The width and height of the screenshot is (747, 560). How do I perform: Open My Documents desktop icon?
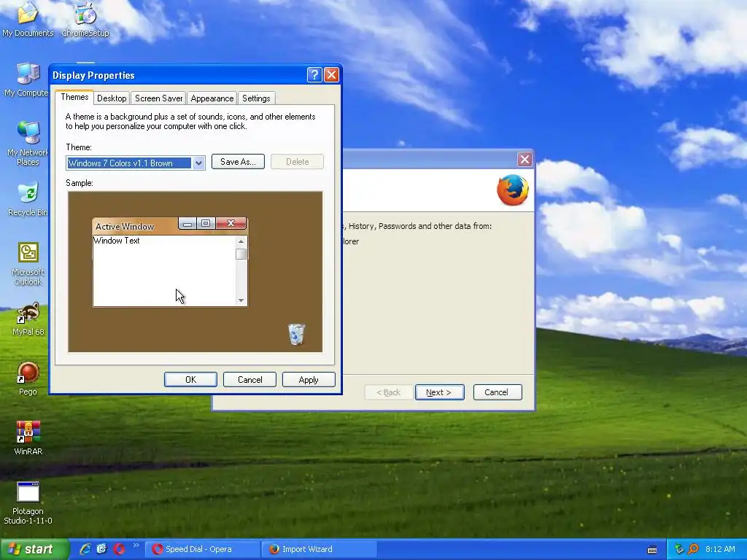click(28, 19)
